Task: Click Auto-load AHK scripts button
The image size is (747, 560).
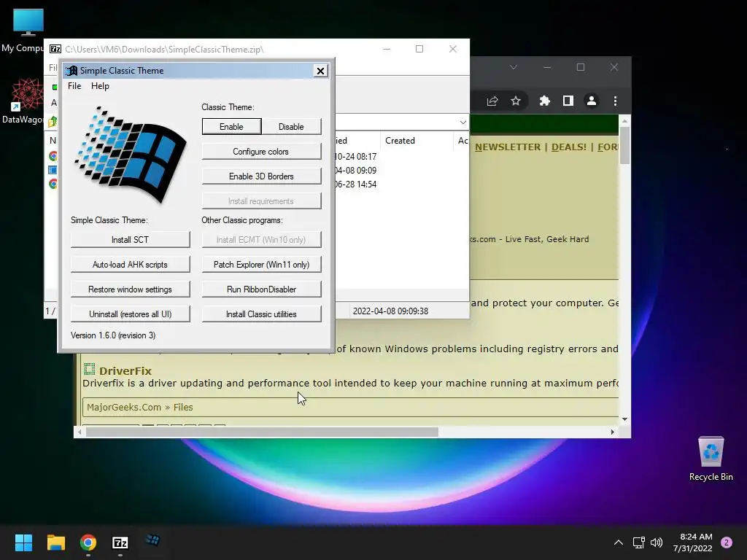Action: 130,264
